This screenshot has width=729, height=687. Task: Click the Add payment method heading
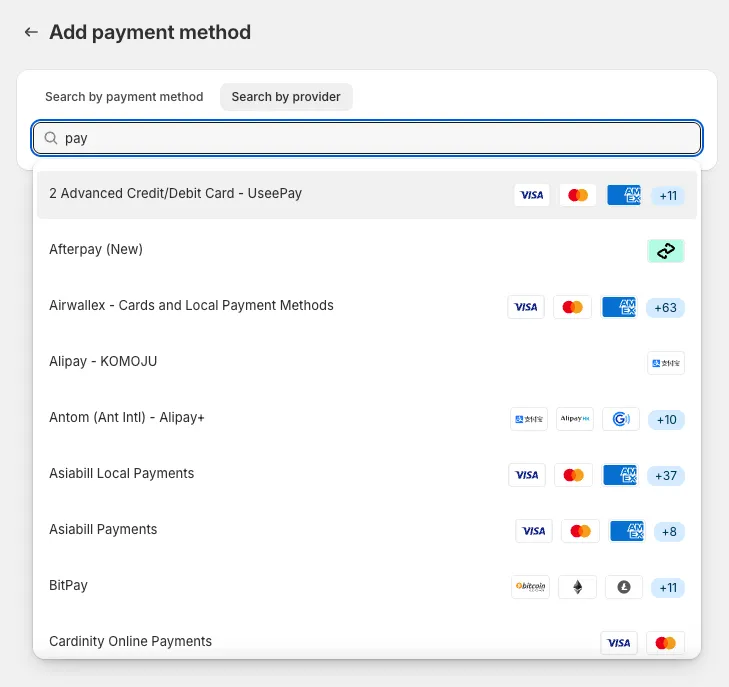[150, 33]
